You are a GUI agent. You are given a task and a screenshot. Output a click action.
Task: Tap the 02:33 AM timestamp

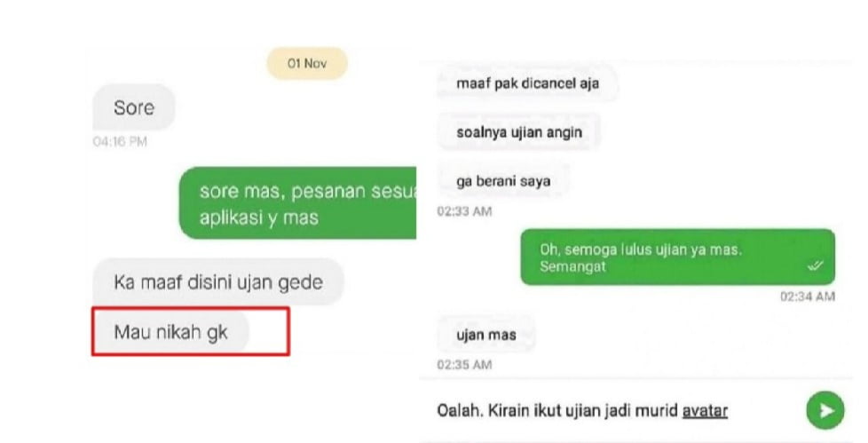(x=464, y=211)
